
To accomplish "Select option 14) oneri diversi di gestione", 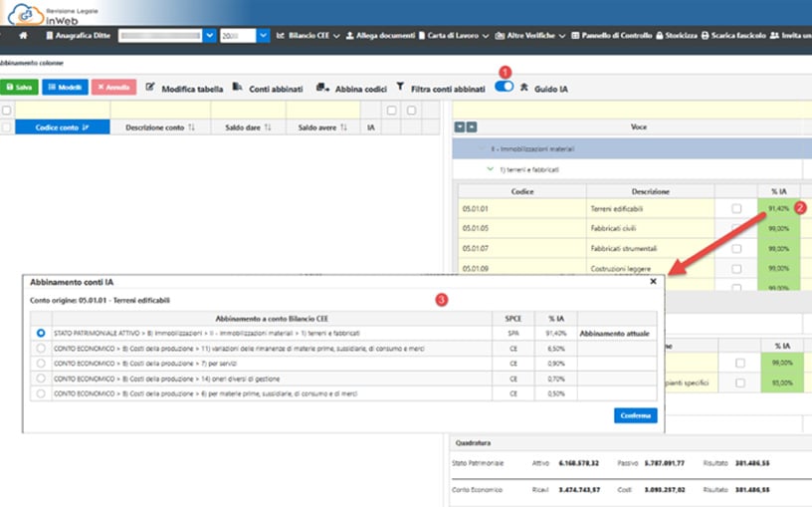I will (41, 379).
